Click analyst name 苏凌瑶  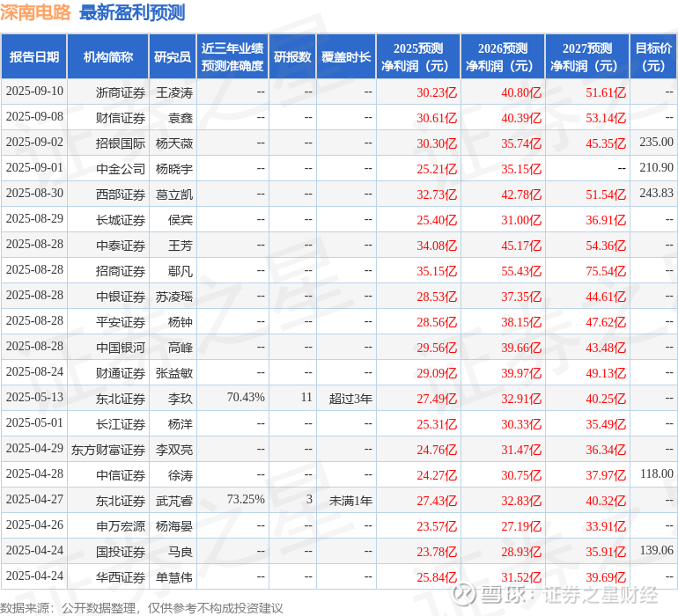(x=174, y=297)
